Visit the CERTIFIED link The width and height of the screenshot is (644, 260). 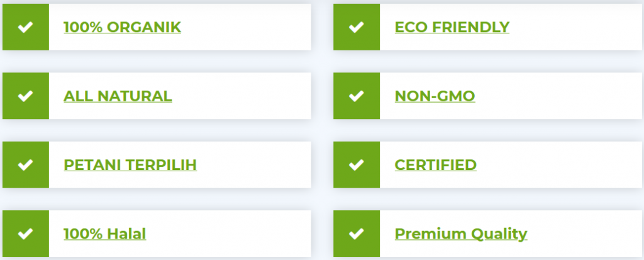point(435,165)
